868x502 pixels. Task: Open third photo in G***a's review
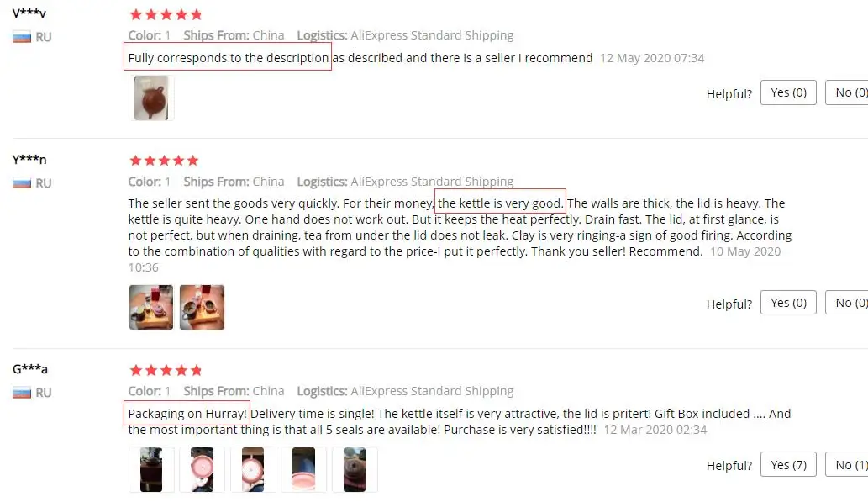coord(253,469)
